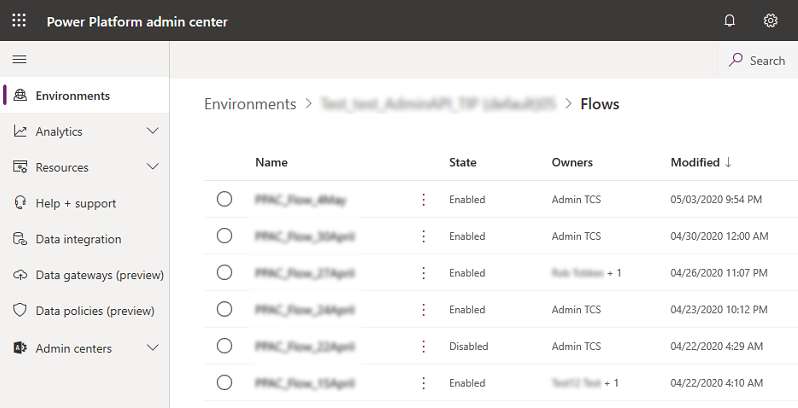Go to Data policies (preview)
The image size is (798, 408).
click(x=95, y=311)
